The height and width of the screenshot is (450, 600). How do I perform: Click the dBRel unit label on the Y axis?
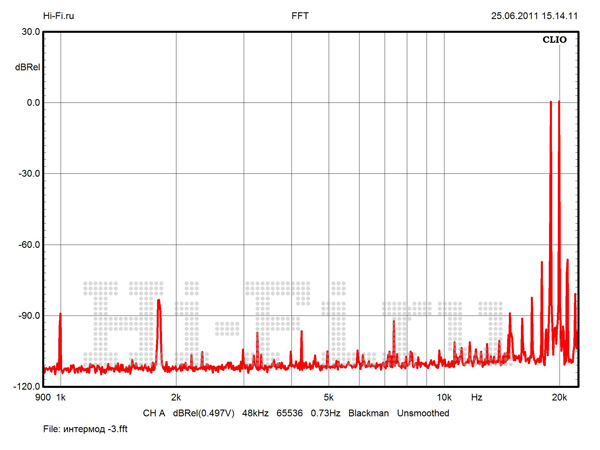point(27,65)
